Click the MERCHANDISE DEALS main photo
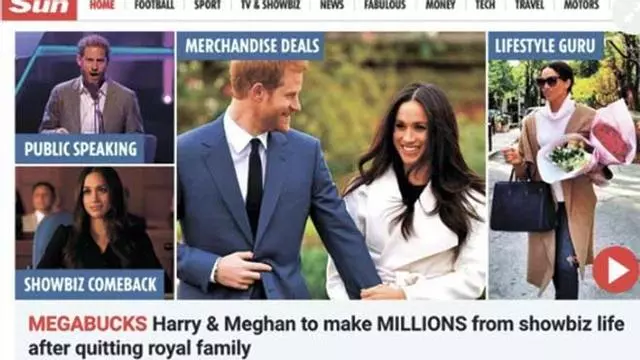 click(331, 166)
